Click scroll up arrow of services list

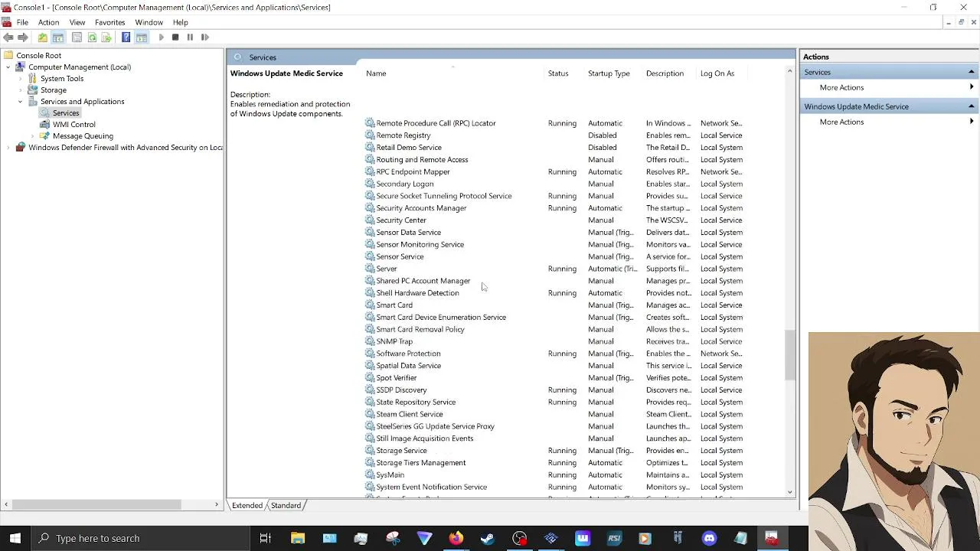(789, 71)
